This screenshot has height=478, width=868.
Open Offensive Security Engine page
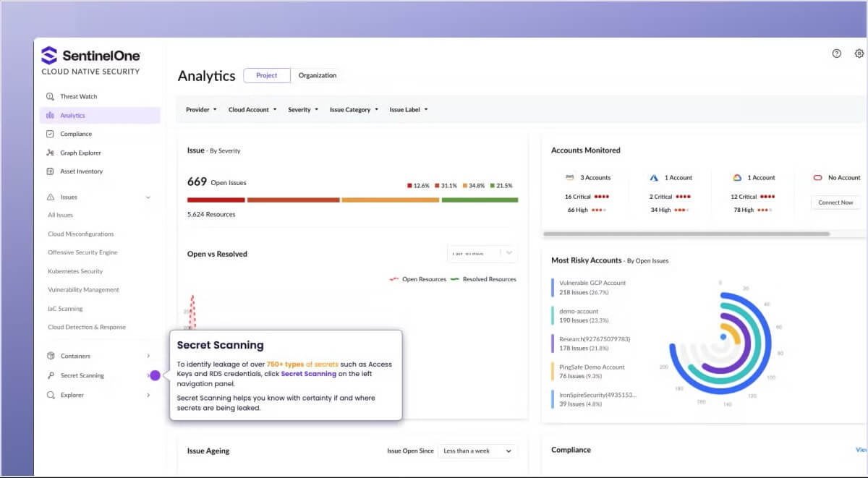pyautogui.click(x=82, y=252)
